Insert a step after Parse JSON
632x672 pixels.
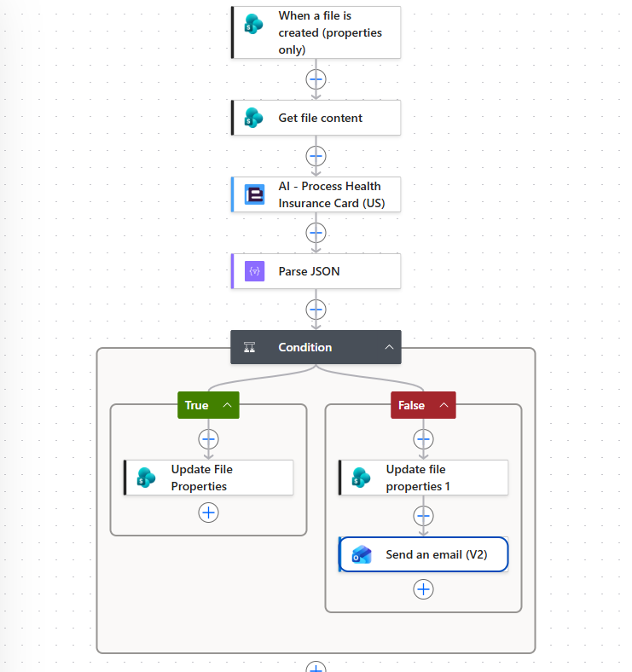pyautogui.click(x=316, y=310)
